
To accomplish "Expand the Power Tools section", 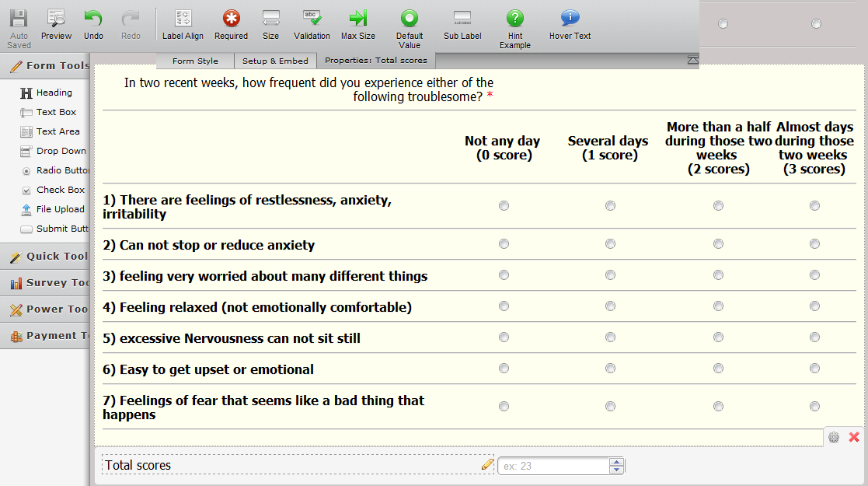I will 45,309.
